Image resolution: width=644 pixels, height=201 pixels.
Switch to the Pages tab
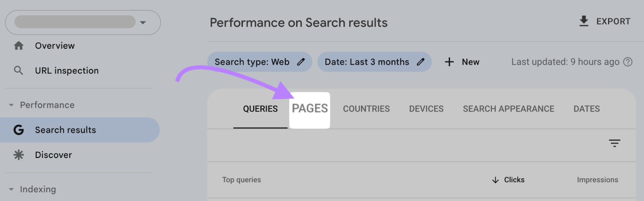click(x=310, y=109)
